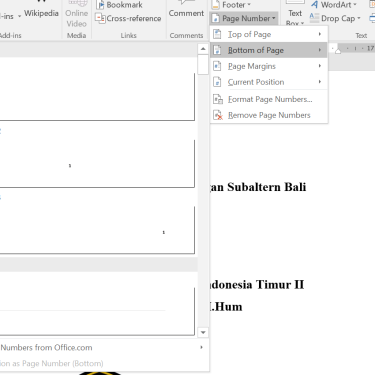Click the Format Page Numbers icon

[218, 99]
